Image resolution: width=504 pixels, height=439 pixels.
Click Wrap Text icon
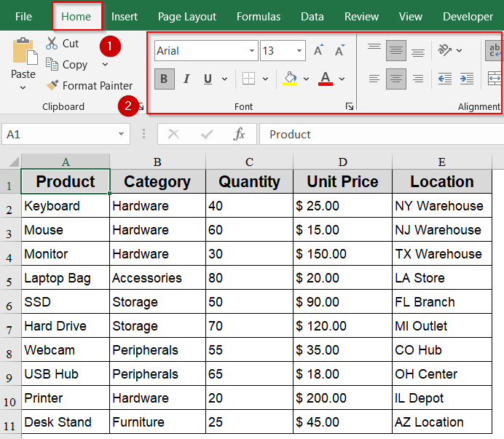[x=494, y=50]
